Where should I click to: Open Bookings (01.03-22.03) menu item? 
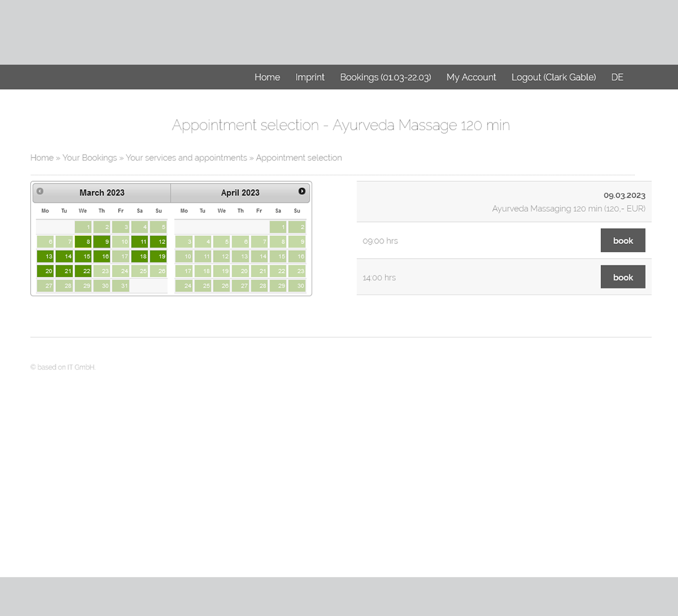(x=385, y=77)
